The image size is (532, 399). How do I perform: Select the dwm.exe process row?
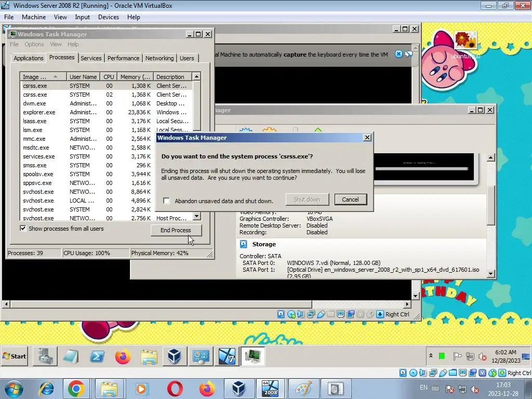106,103
